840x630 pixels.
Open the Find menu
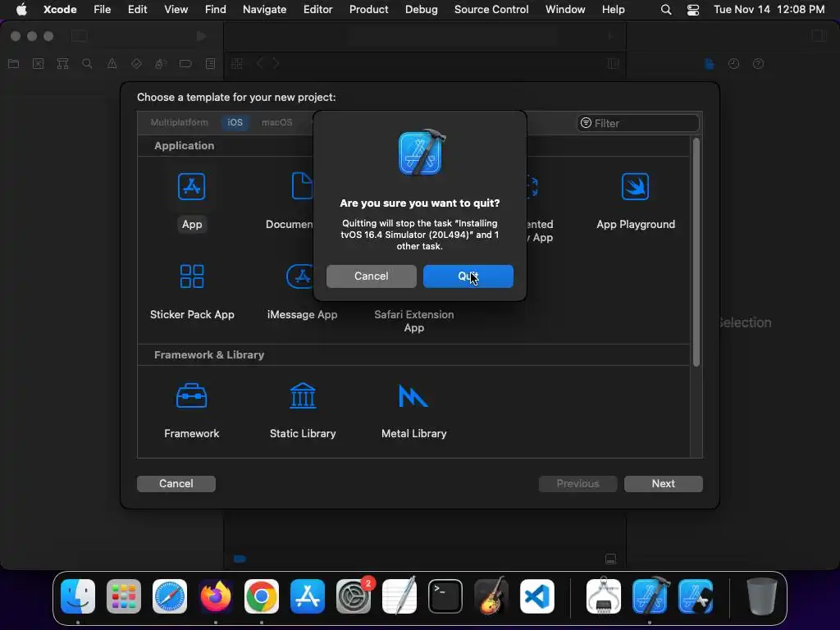[216, 9]
